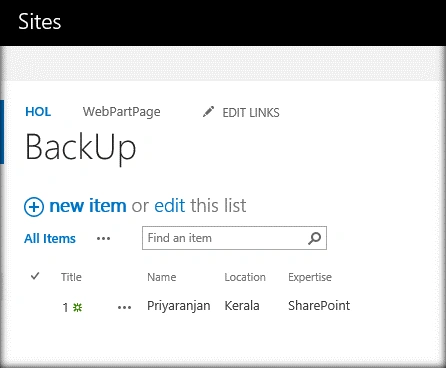Toggle the select-all checkmark in header
The width and height of the screenshot is (446, 368).
35,276
